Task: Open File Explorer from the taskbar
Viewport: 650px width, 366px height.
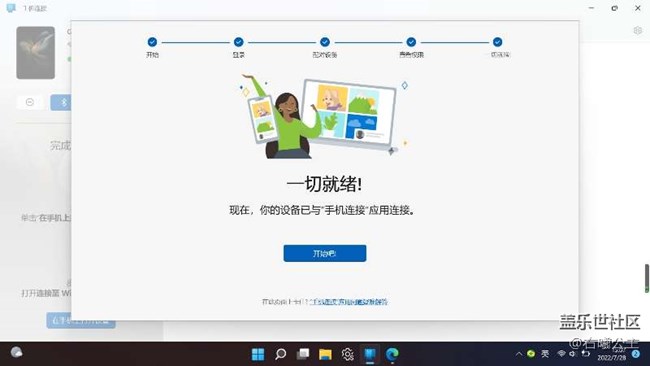Action: click(x=325, y=354)
